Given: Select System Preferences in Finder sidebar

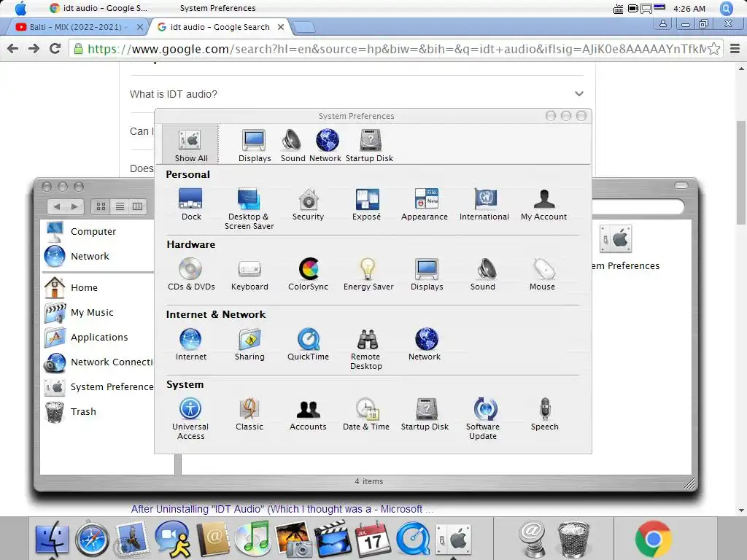Looking at the screenshot, I should click(99, 386).
